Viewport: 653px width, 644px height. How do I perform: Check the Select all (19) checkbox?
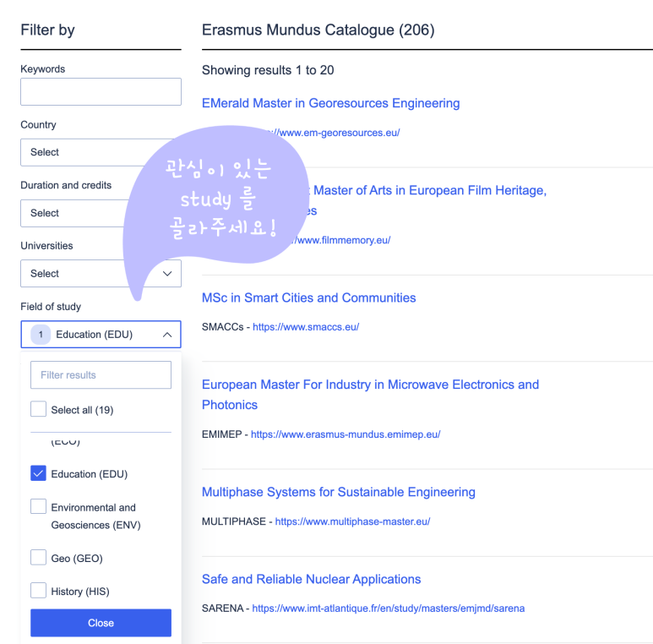click(38, 409)
